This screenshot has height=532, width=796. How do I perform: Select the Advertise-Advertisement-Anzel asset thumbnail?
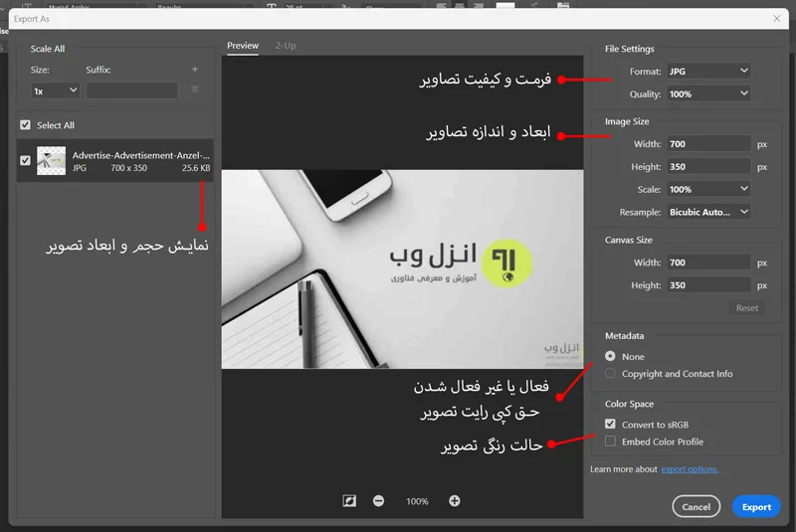click(x=52, y=161)
